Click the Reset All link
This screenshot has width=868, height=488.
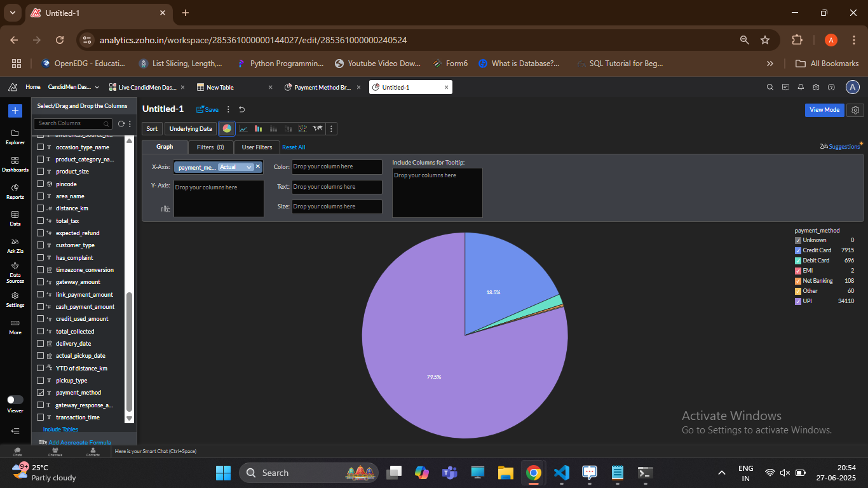(294, 147)
